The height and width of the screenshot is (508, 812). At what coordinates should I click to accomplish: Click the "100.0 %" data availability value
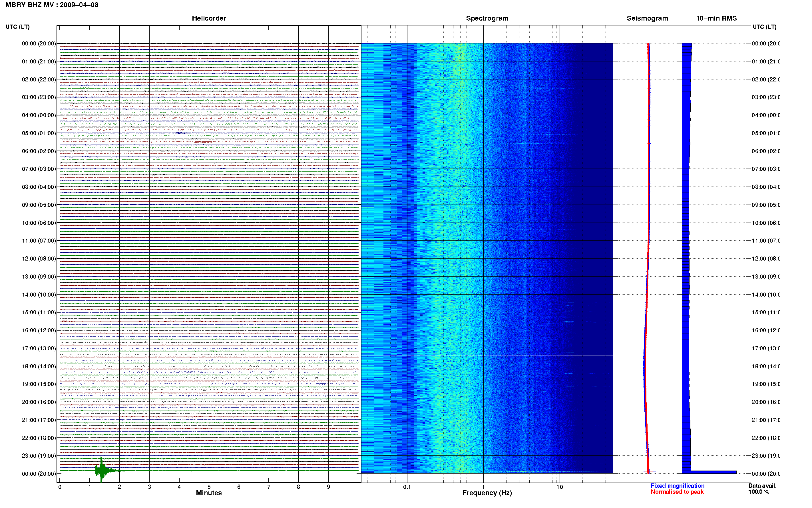point(759,492)
